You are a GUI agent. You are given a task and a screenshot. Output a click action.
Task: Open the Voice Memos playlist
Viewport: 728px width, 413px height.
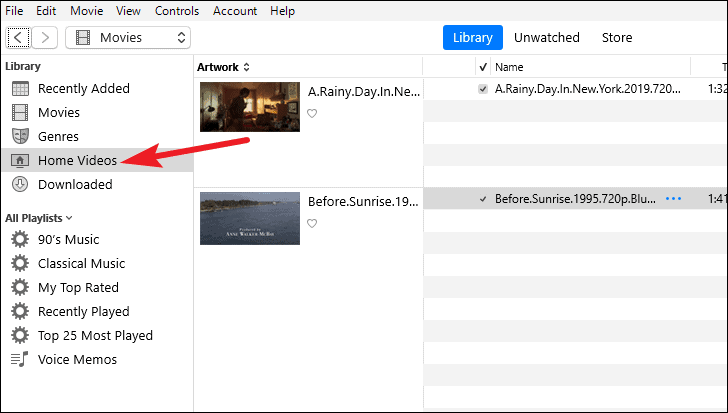tap(77, 359)
